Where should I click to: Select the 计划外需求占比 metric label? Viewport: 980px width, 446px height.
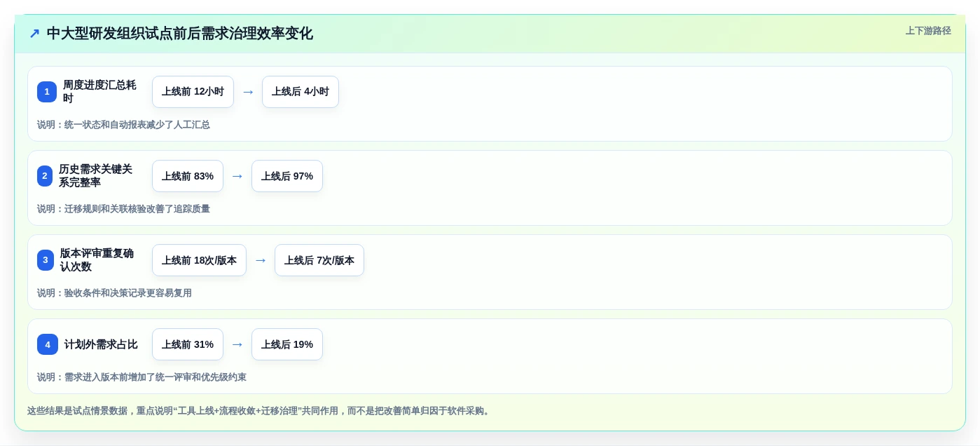pos(101,344)
